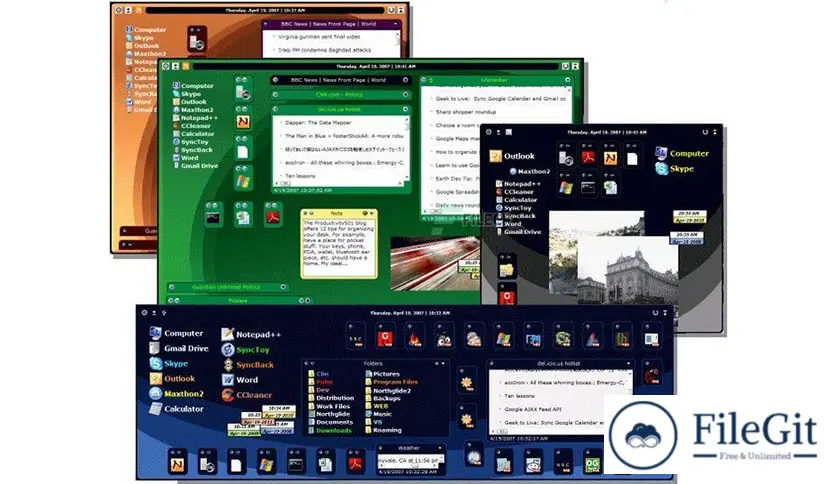Open the console tile in blue window's bottom row
This screenshot has height=484, width=836.
[x=295, y=463]
